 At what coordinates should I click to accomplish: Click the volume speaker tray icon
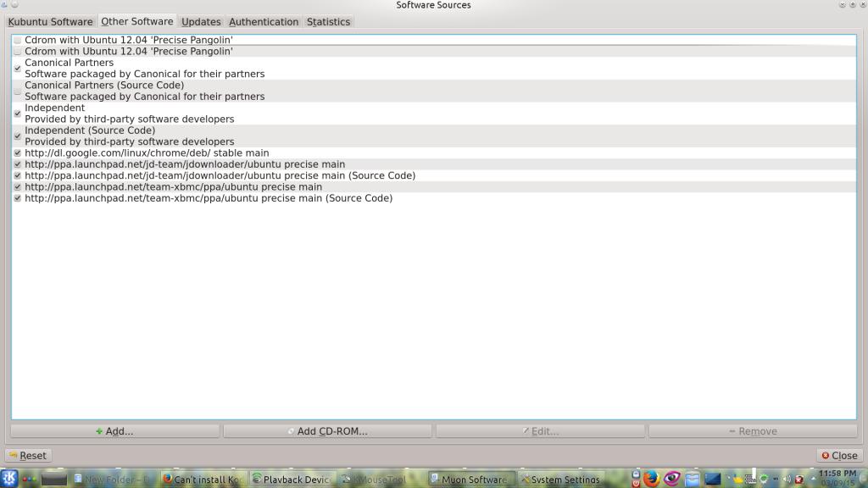coord(787,479)
